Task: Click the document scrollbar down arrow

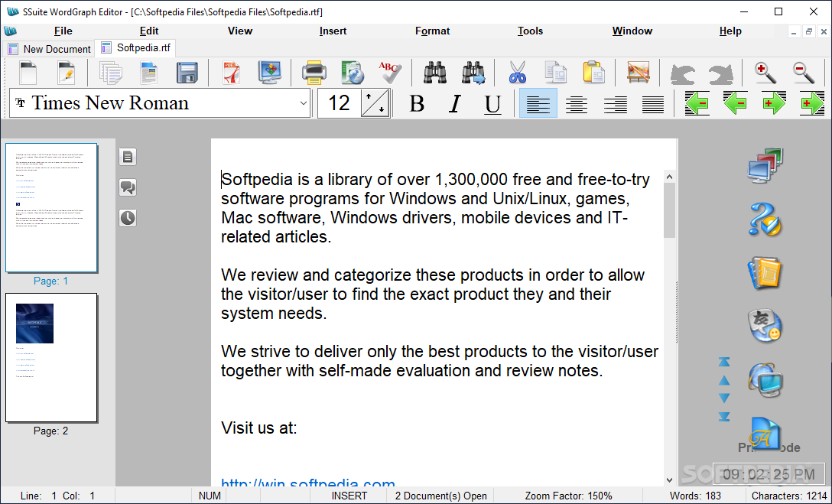Action: click(669, 480)
